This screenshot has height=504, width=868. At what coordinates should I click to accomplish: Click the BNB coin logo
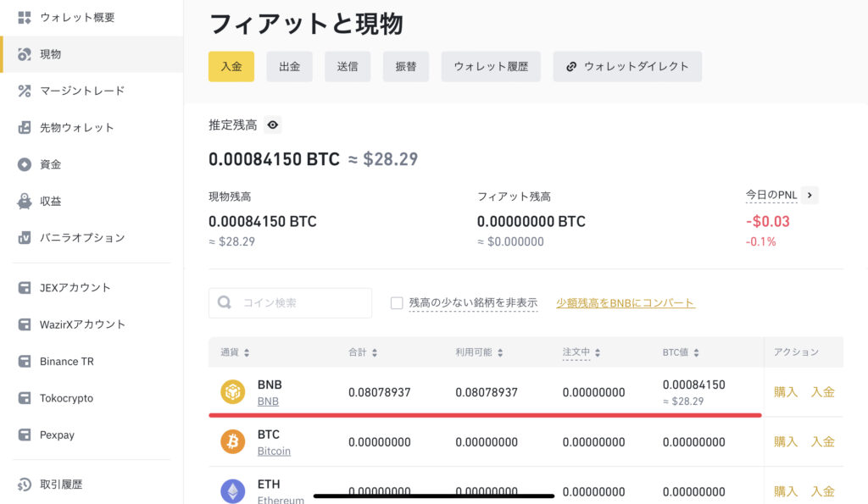point(233,391)
